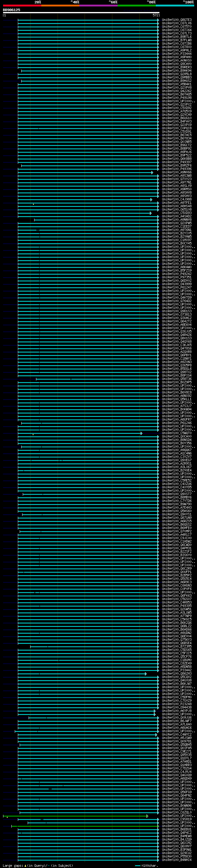Image resolution: width=197 pixels, height=868 pixels.
Task: Select hit UniRef100_B2VUE4
Action: (x=177, y=470)
